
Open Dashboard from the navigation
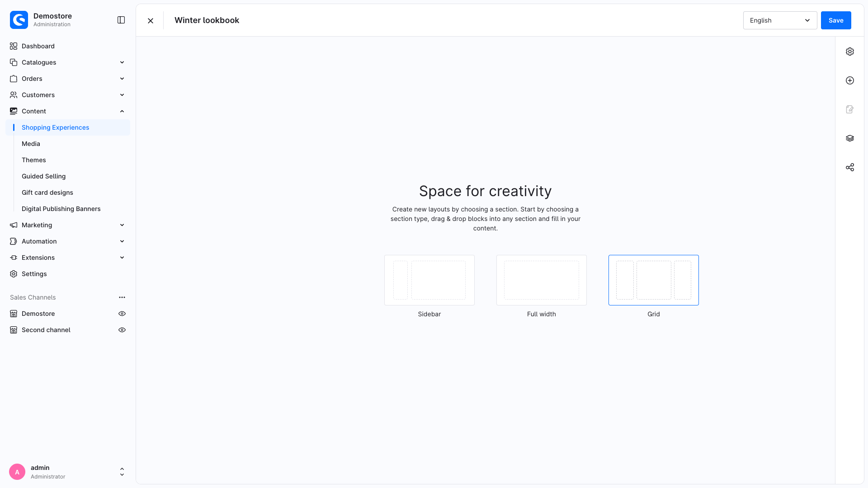(x=38, y=46)
